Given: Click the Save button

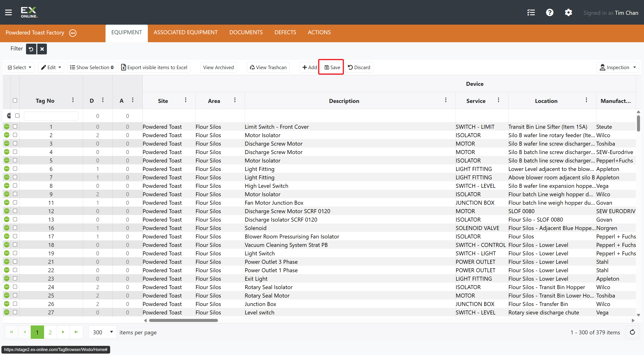Looking at the screenshot, I should pos(332,67).
